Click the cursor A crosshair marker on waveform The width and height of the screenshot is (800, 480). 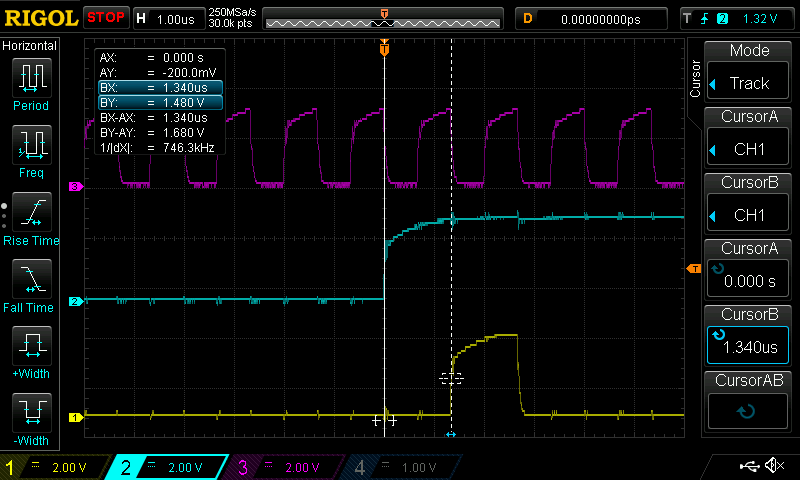tap(384, 421)
